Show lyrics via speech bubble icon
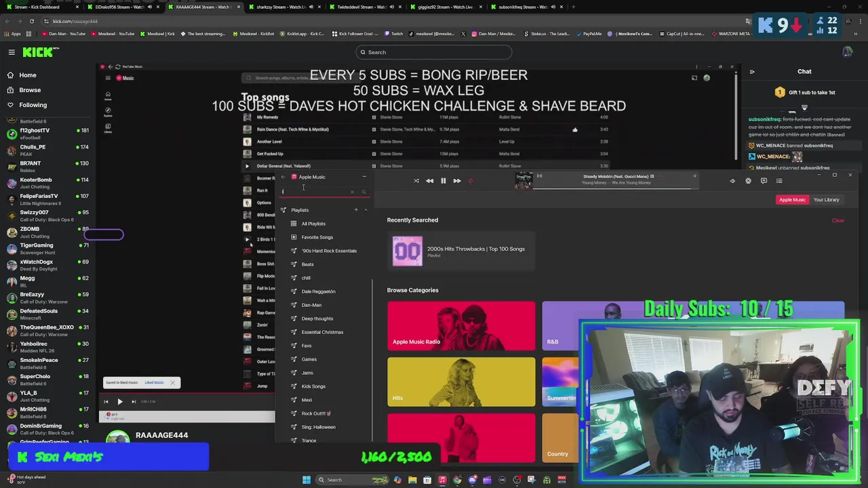This screenshot has width=868, height=488. coord(764,181)
